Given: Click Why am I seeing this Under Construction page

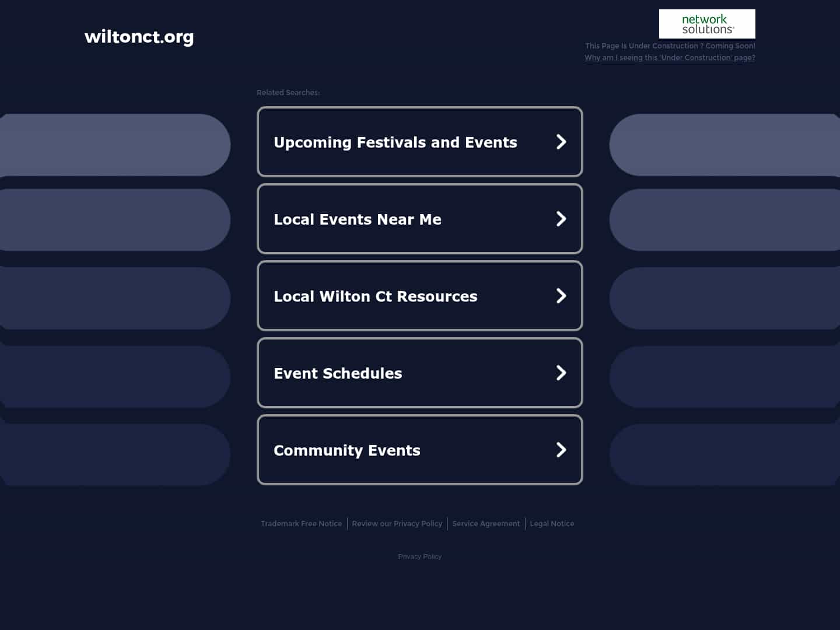Looking at the screenshot, I should (670, 57).
